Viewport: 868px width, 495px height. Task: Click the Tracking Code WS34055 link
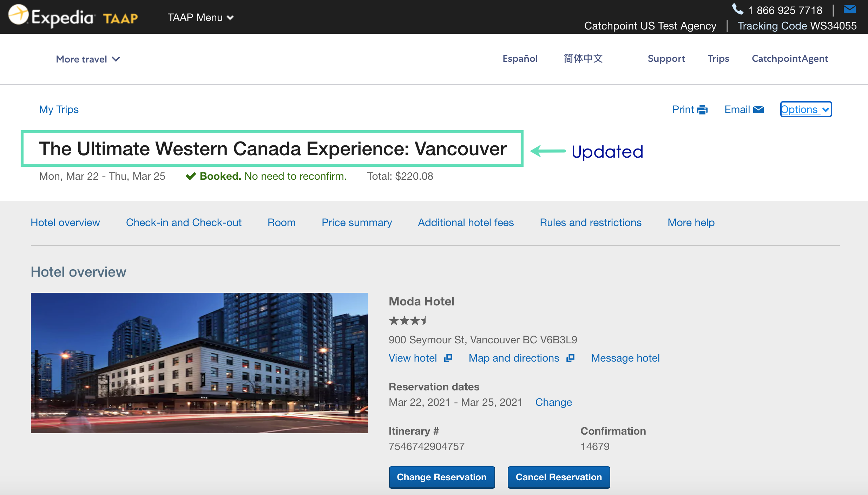(797, 26)
